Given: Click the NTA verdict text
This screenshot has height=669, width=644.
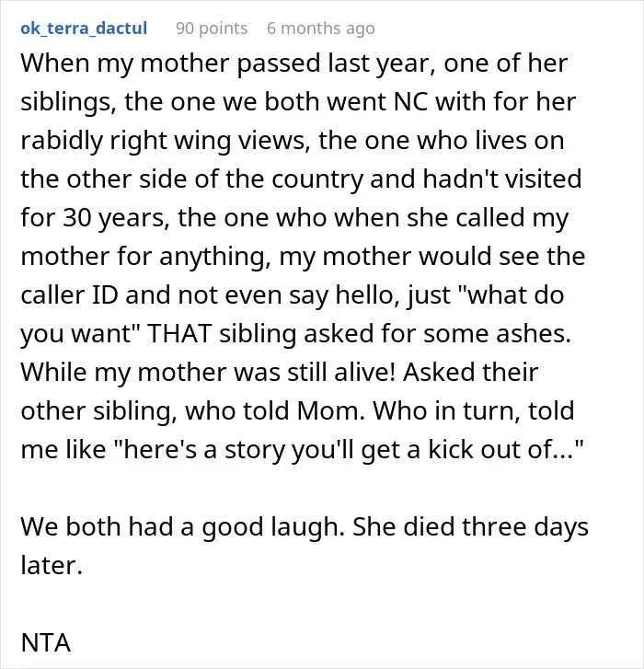Looking at the screenshot, I should click(x=46, y=643).
